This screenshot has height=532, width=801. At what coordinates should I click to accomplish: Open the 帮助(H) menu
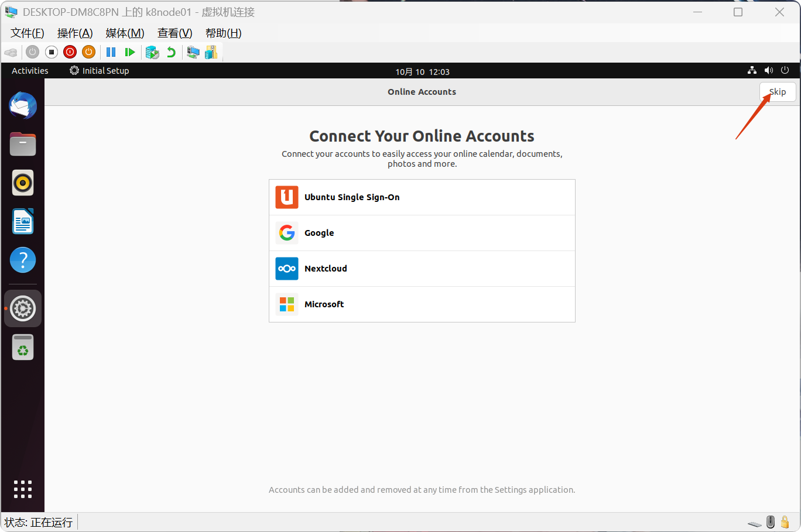pos(223,33)
